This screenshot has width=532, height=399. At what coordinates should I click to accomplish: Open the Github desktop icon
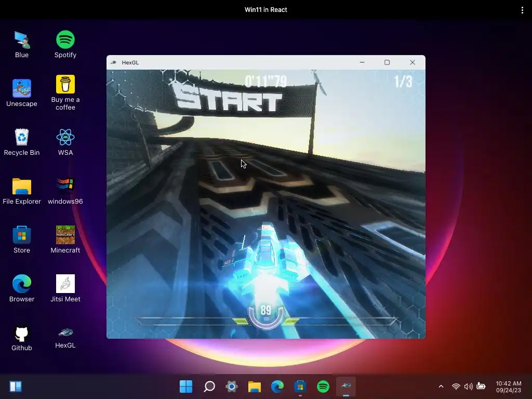(22, 338)
